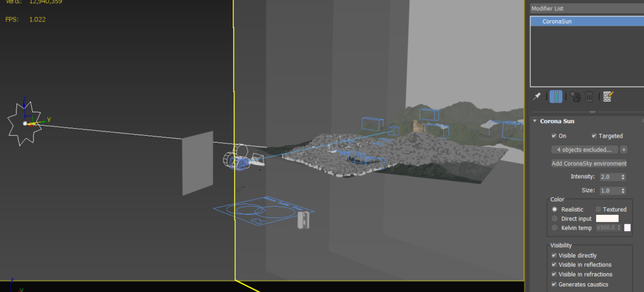Select the blue circles helper below camera
This screenshot has width=644, height=292.
pyautogui.click(x=263, y=210)
